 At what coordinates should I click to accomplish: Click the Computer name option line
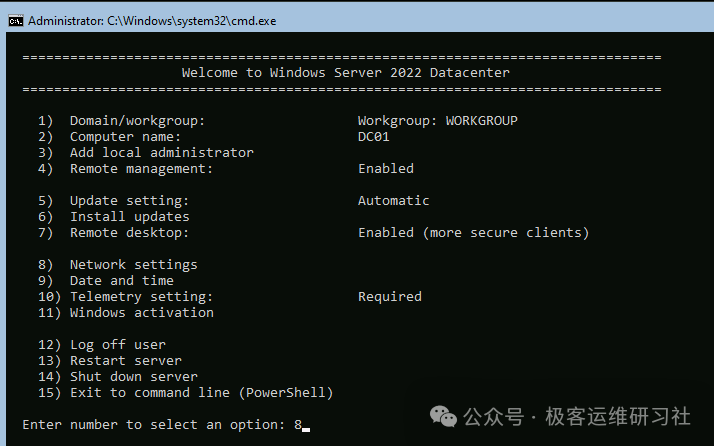click(109, 137)
